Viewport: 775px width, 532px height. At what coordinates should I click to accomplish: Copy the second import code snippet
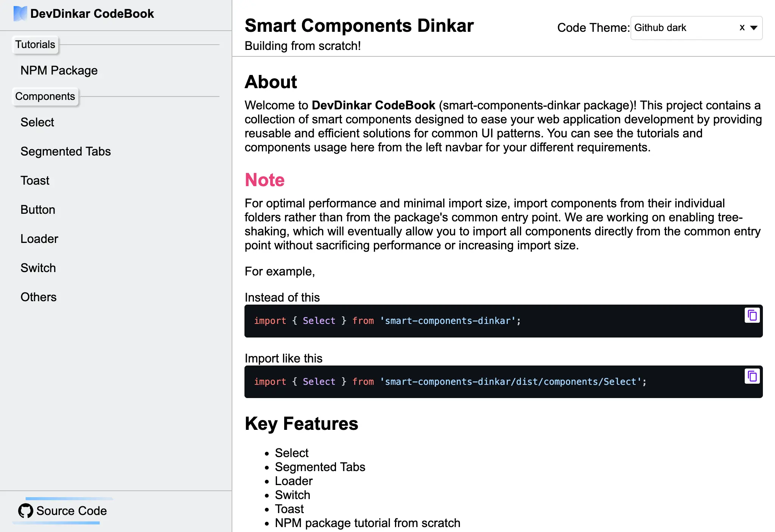752,376
